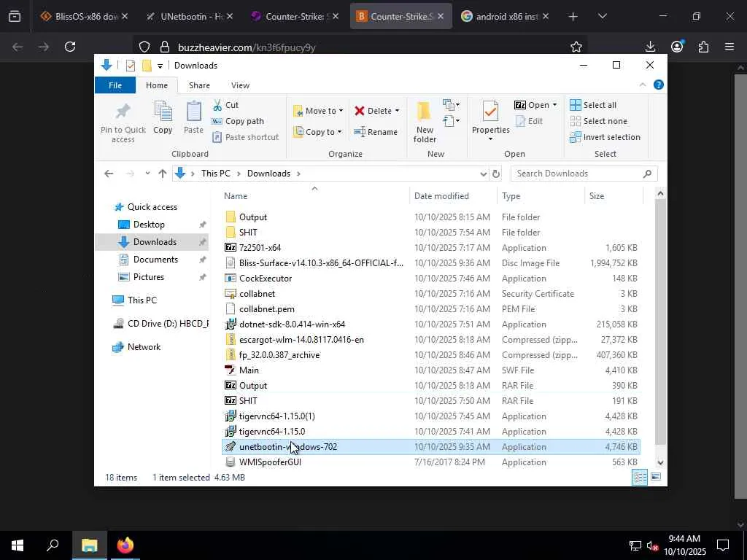747x560 pixels.
Task: Click the Paste clipboard icon
Action: pyautogui.click(x=193, y=112)
